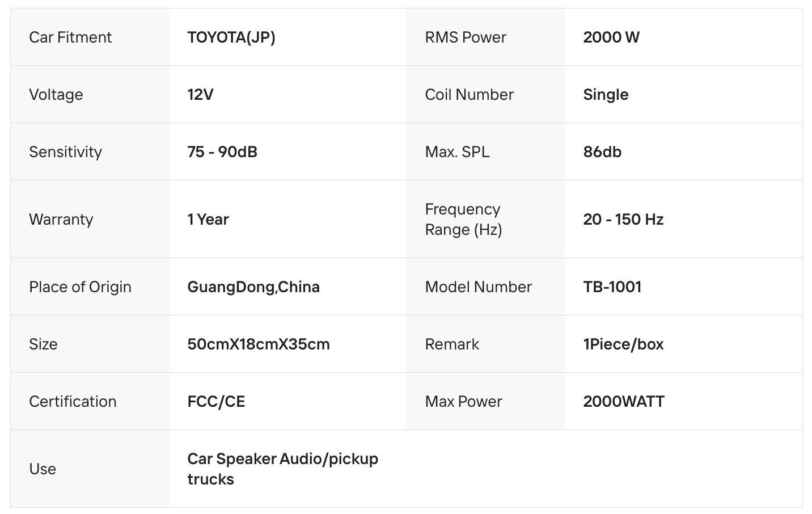The image size is (812, 514).
Task: Click the Frequency Range (Hz) label
Action: pos(463,220)
